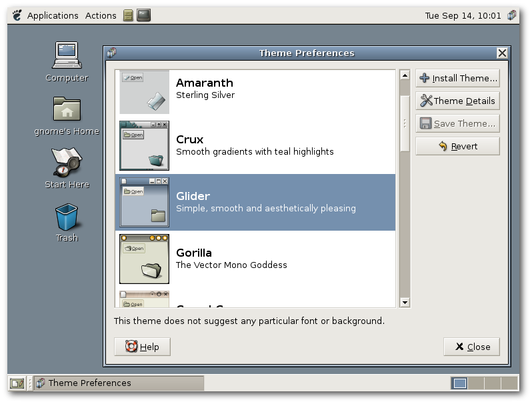Click the Install Theme... button

coord(457,79)
